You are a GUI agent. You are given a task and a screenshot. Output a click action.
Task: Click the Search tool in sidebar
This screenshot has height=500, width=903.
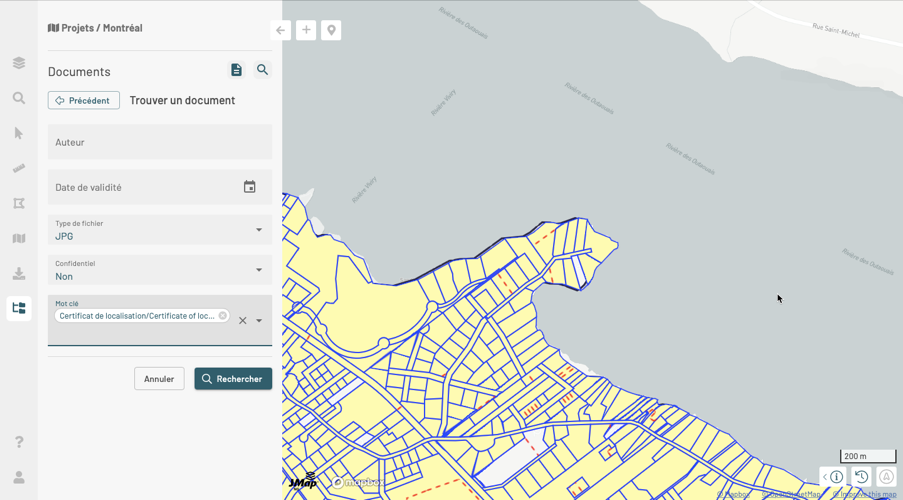pyautogui.click(x=19, y=98)
